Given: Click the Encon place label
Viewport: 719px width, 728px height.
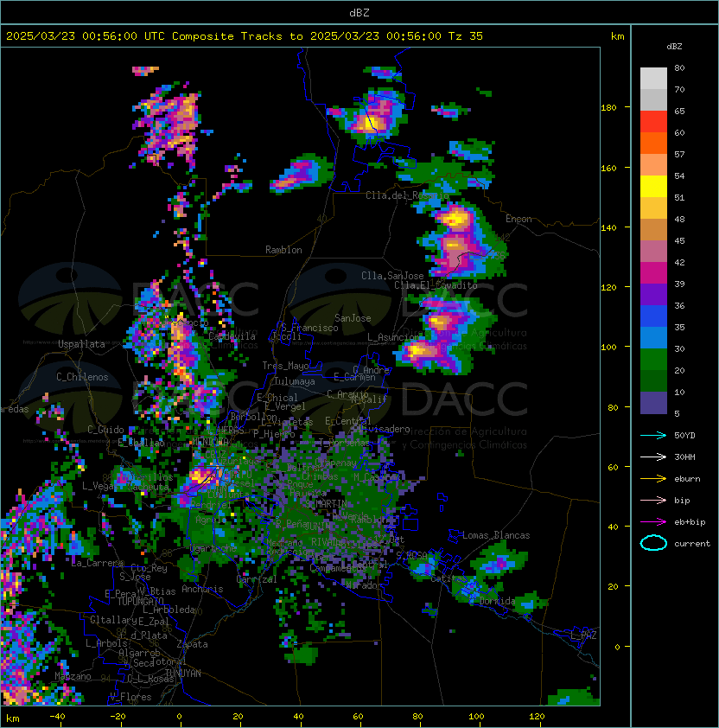Looking at the screenshot, I should (x=519, y=219).
